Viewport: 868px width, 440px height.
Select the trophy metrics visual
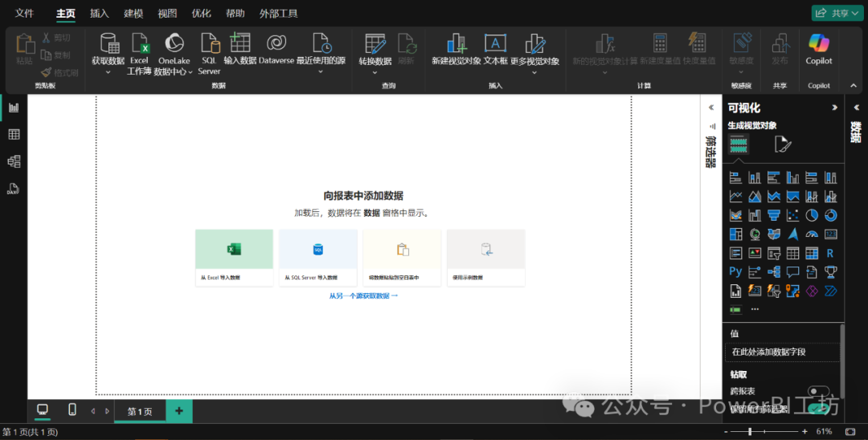(830, 271)
